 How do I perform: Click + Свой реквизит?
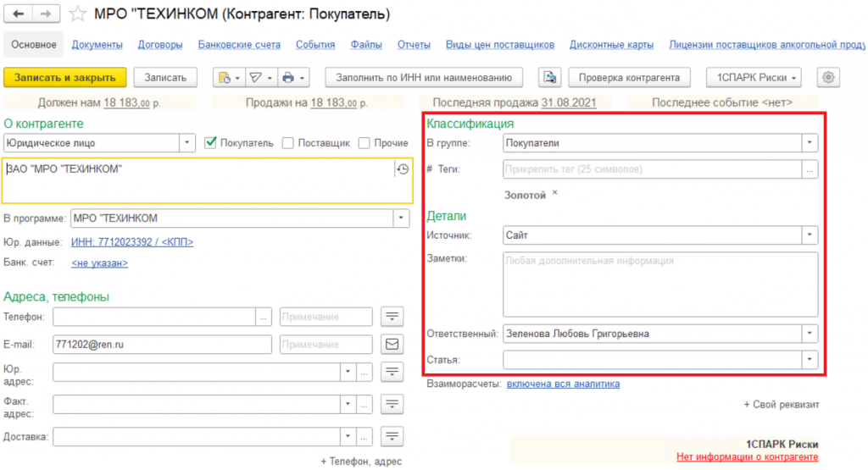781,405
